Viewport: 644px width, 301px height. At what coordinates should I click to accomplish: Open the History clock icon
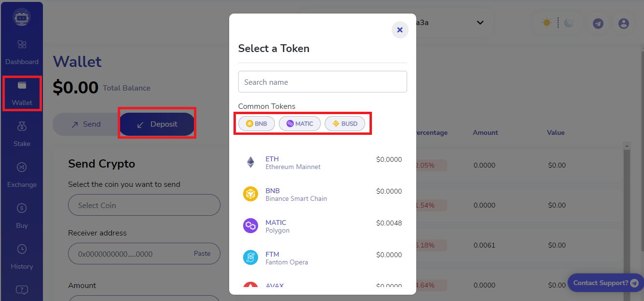(22, 249)
